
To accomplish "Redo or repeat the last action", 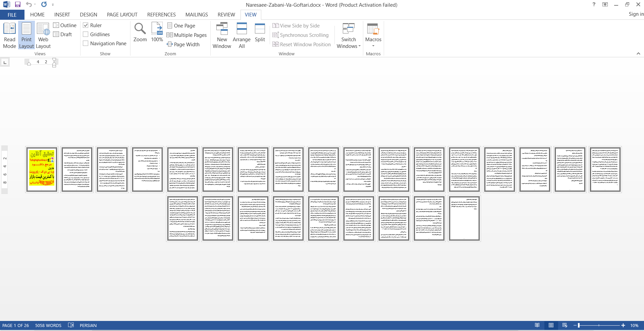I will [x=44, y=5].
